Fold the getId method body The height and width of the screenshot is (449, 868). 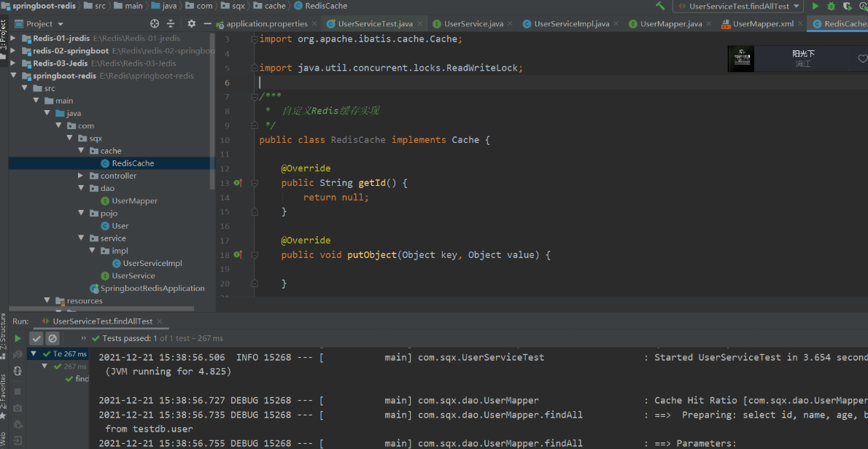click(x=255, y=182)
